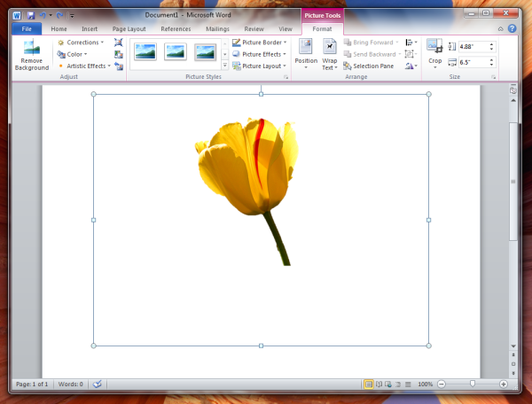Open the Size dialog launcher
The height and width of the screenshot is (404, 532).
(x=493, y=77)
